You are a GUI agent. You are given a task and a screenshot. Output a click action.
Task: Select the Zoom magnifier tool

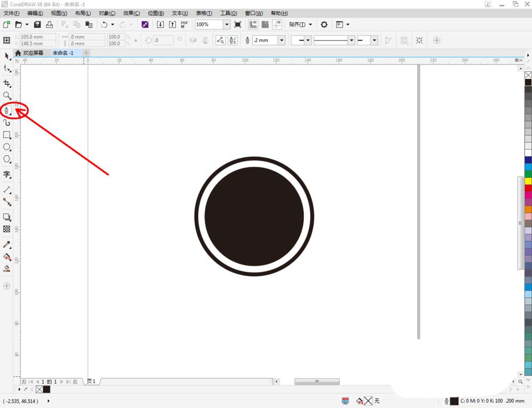(x=7, y=95)
